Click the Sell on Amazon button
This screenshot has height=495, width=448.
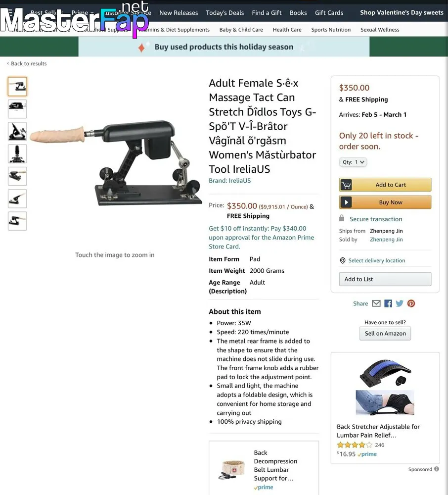[x=385, y=333]
